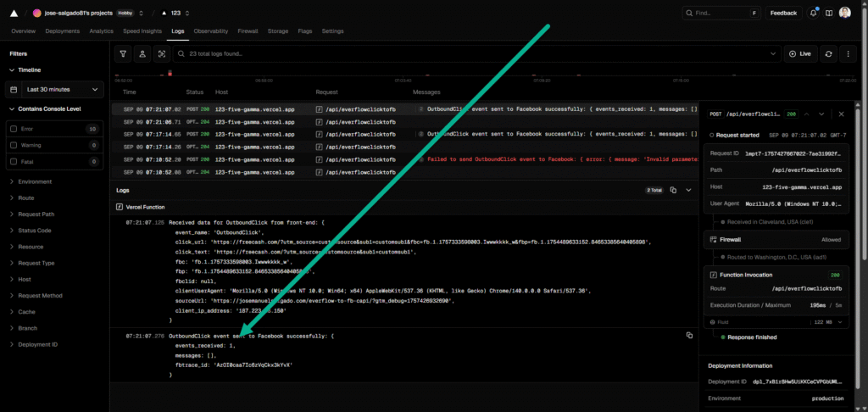Image resolution: width=868 pixels, height=412 pixels.
Task: Click the log search input field
Action: coord(475,53)
